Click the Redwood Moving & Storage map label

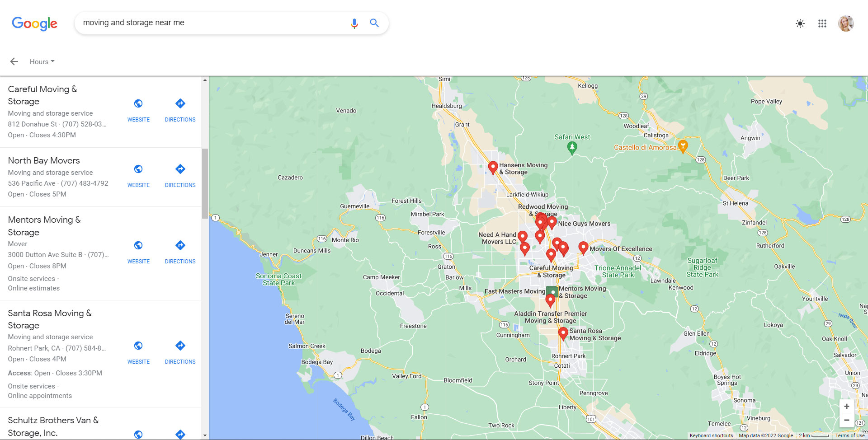click(543, 210)
